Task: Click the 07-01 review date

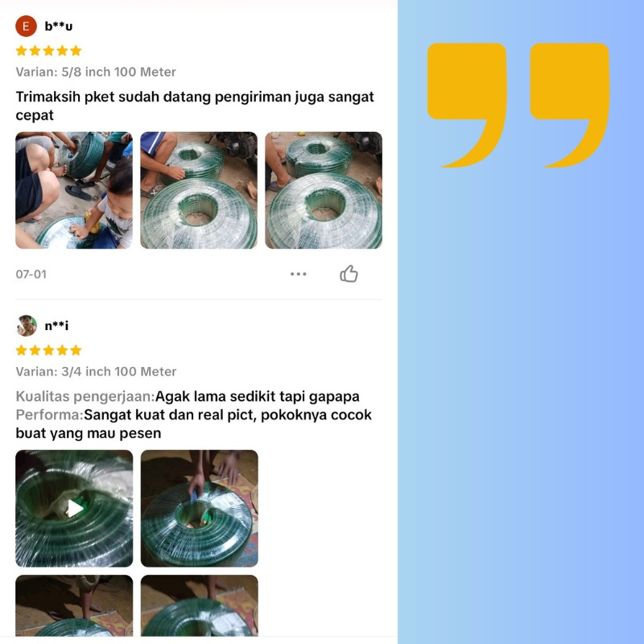Action: [x=31, y=275]
